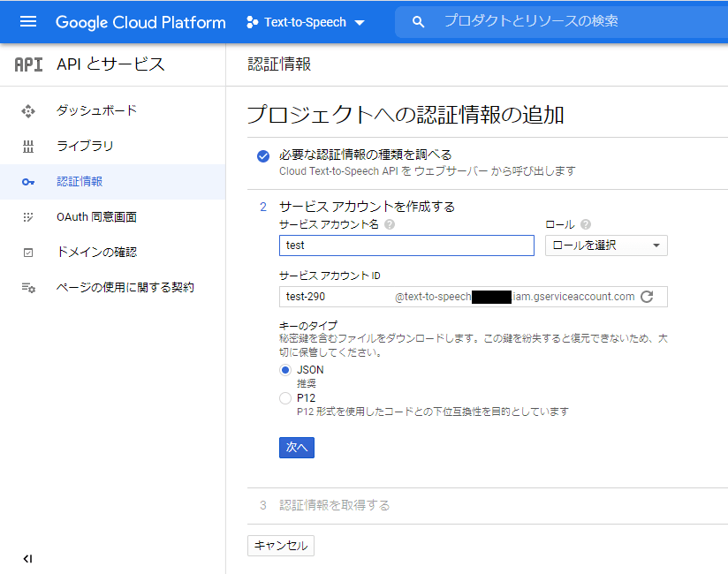The width and height of the screenshot is (728, 574).
Task: Click the 次へ button
Action: 297,448
